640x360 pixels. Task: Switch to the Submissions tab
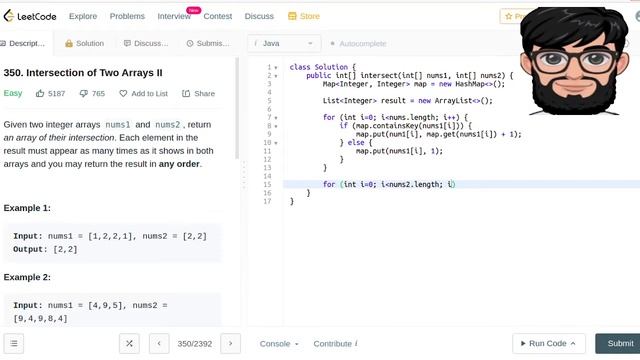coord(208,43)
